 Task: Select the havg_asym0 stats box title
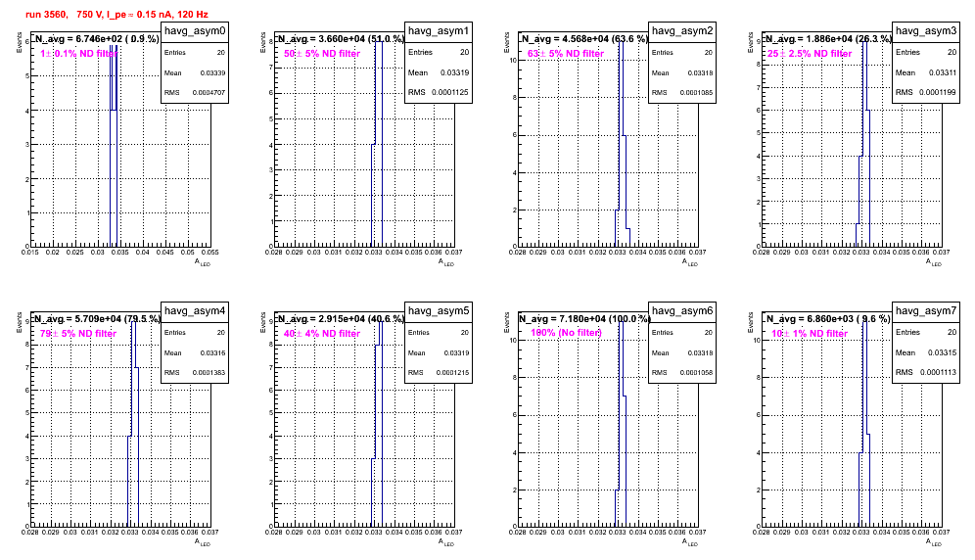pyautogui.click(x=195, y=31)
